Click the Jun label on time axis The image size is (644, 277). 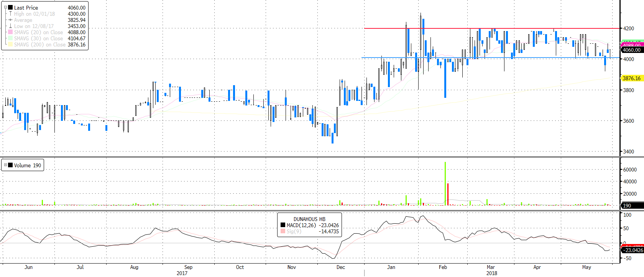coord(28,267)
